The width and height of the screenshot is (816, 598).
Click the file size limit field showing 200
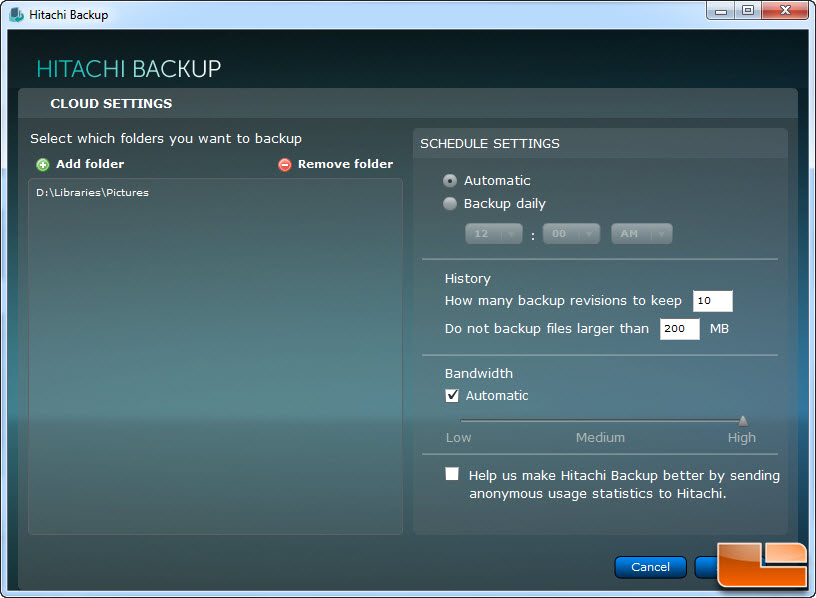click(680, 329)
